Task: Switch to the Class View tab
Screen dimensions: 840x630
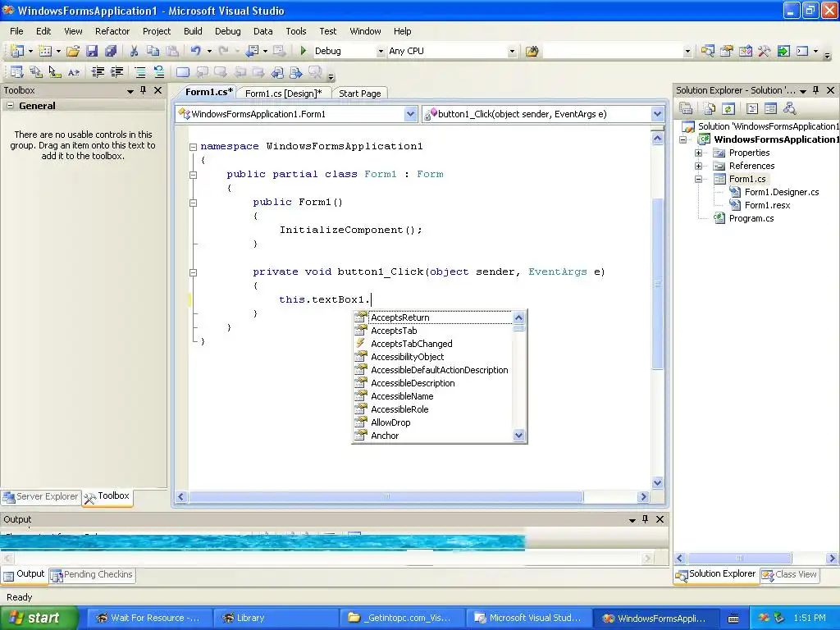Action: (790, 574)
